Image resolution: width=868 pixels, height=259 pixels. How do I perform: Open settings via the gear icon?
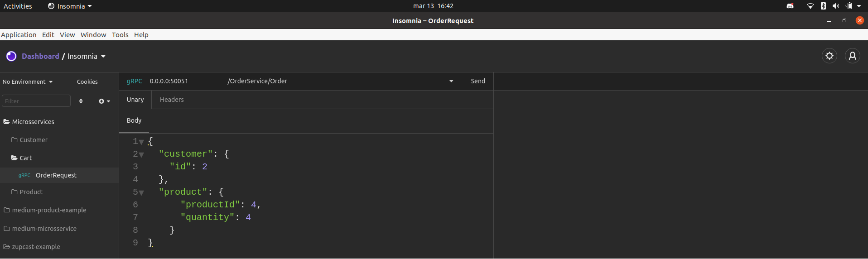829,56
